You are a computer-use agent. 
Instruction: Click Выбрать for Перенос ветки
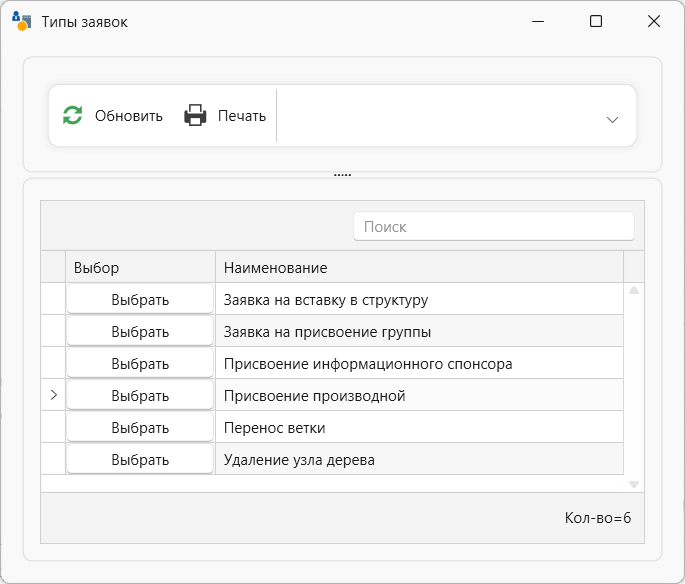(x=140, y=427)
